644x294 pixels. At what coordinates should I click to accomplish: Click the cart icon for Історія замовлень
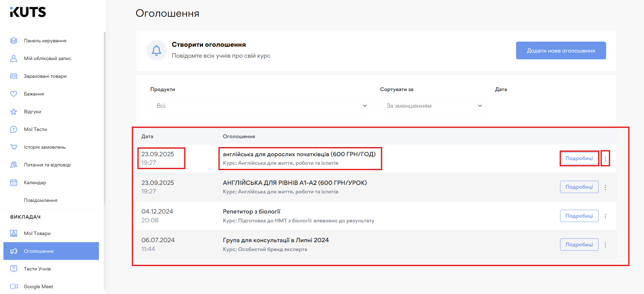click(x=14, y=147)
